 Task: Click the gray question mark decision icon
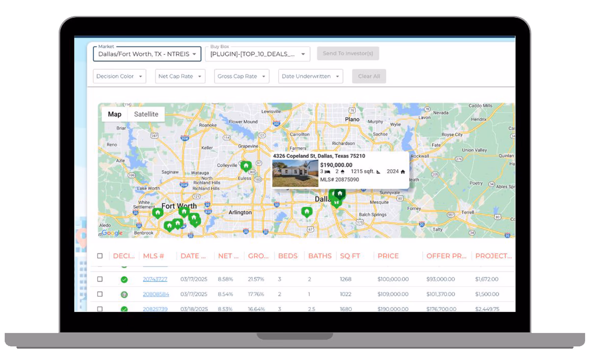point(124,294)
